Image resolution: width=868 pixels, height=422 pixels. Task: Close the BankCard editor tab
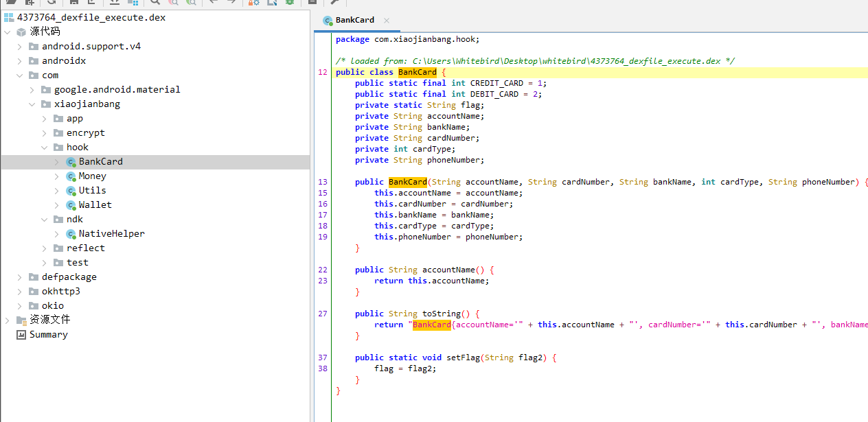click(x=387, y=21)
